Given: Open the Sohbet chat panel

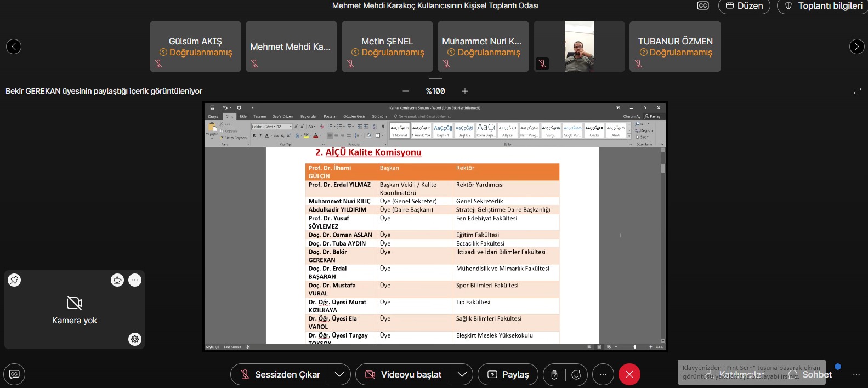Looking at the screenshot, I should click(x=810, y=374).
